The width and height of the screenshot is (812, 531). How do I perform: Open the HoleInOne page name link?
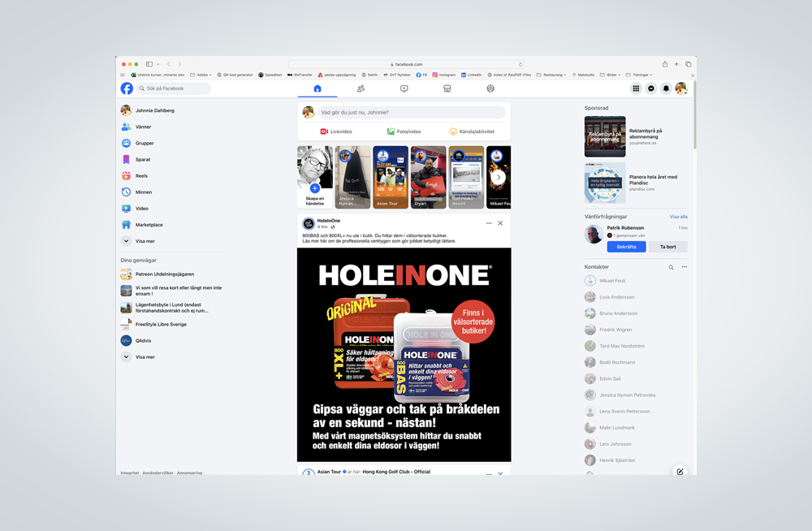click(328, 221)
